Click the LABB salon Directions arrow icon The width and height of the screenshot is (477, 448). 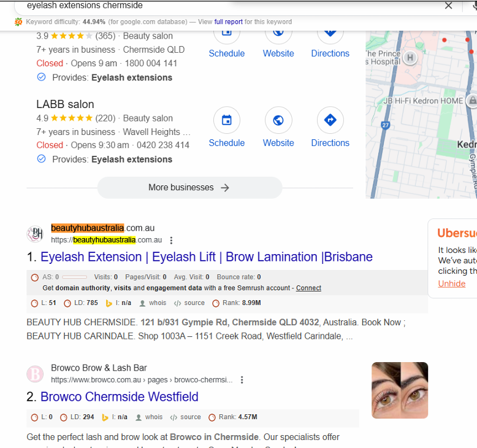click(330, 120)
